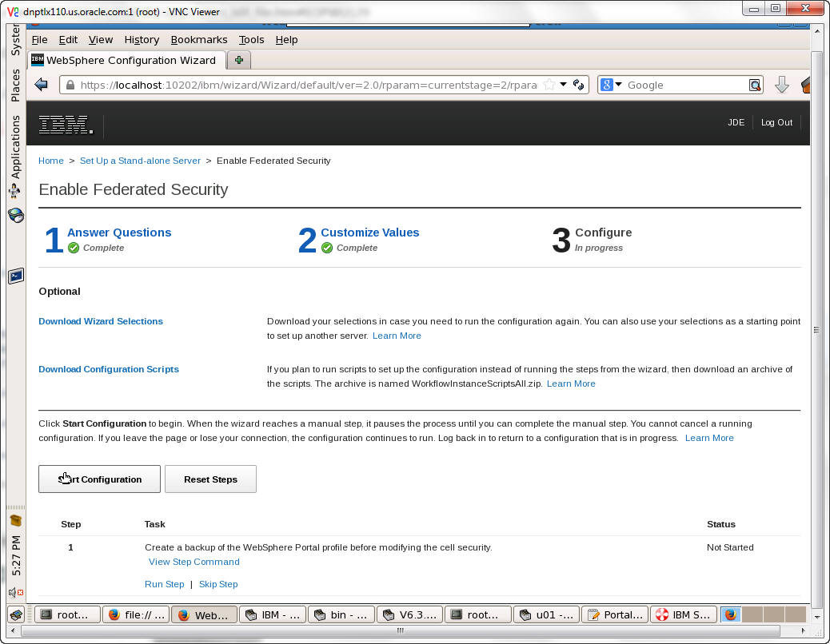Image resolution: width=830 pixels, height=644 pixels.
Task: Click the Reset Steps button
Action: [x=210, y=479]
